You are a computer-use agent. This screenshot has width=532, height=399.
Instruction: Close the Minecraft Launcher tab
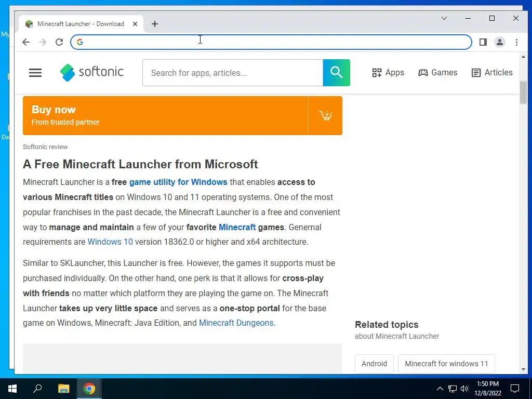135,24
